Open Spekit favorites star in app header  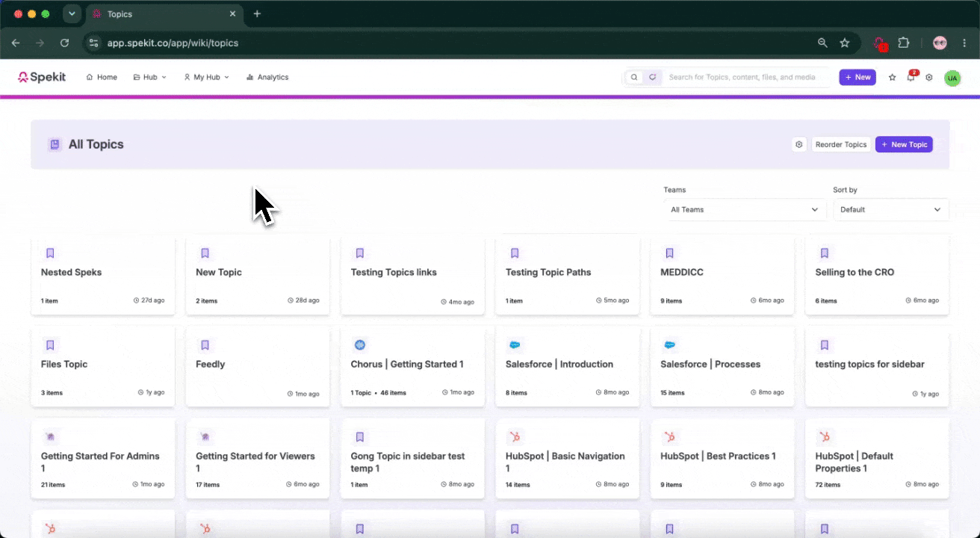(892, 77)
